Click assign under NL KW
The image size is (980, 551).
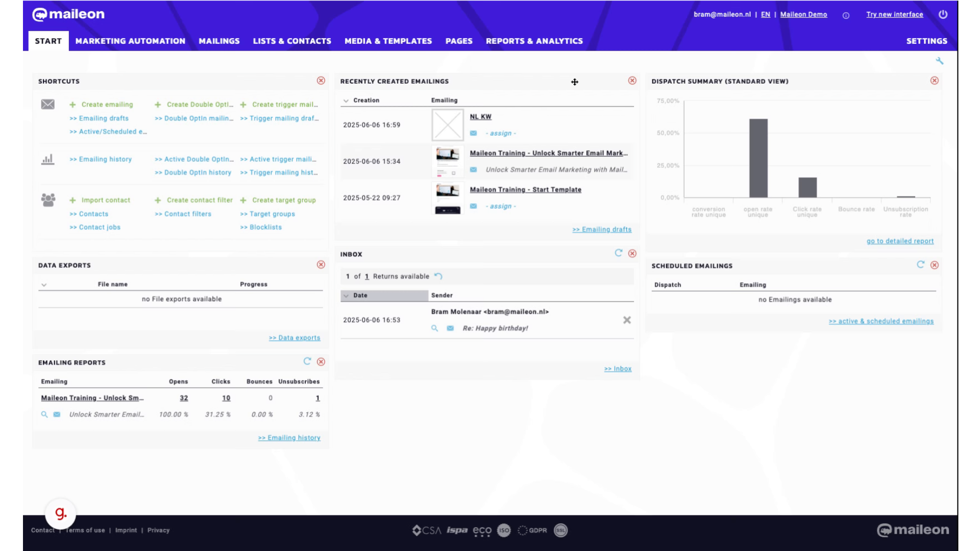[501, 133]
